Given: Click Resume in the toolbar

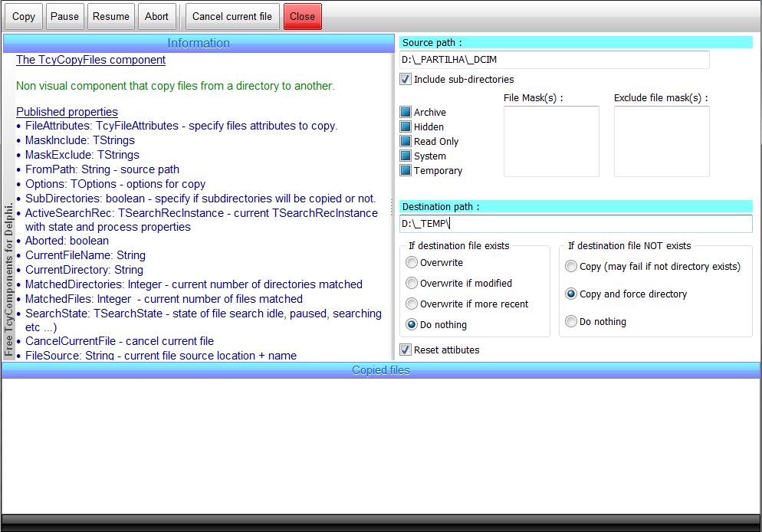Looking at the screenshot, I should pos(111,16).
